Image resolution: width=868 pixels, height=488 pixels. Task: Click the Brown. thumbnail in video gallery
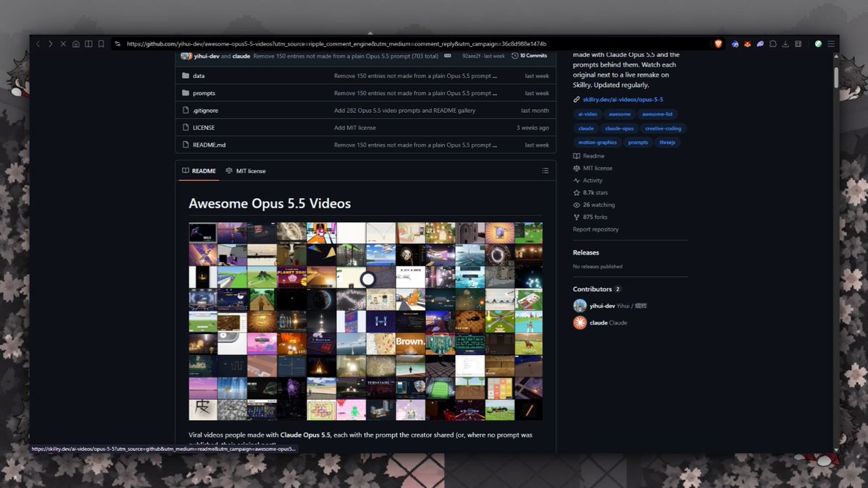pyautogui.click(x=410, y=343)
